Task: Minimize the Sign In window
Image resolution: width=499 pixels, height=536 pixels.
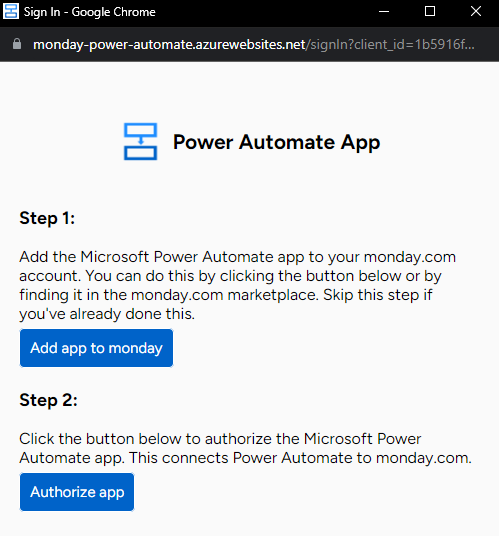Action: pyautogui.click(x=384, y=12)
